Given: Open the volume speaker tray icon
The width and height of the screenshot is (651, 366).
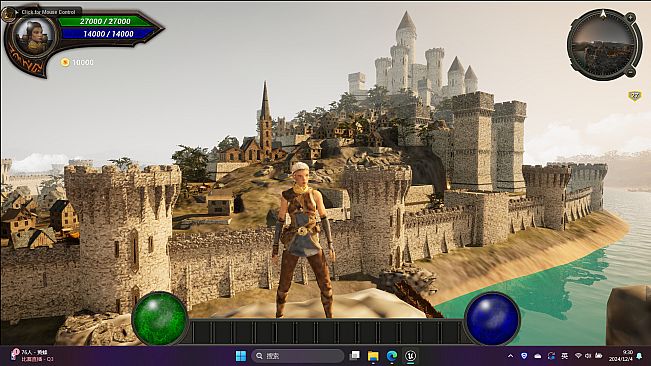Looking at the screenshot, I should pyautogui.click(x=588, y=356).
